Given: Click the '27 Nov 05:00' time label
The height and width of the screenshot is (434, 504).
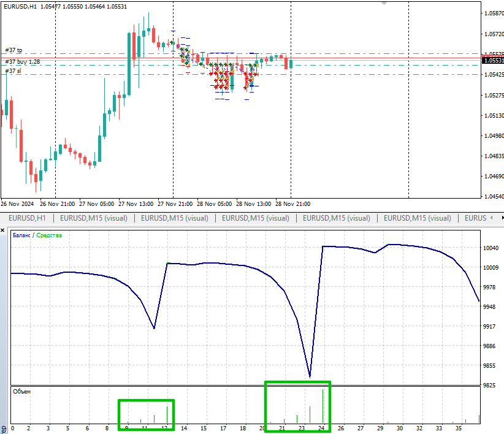Looking at the screenshot, I should 96,204.
